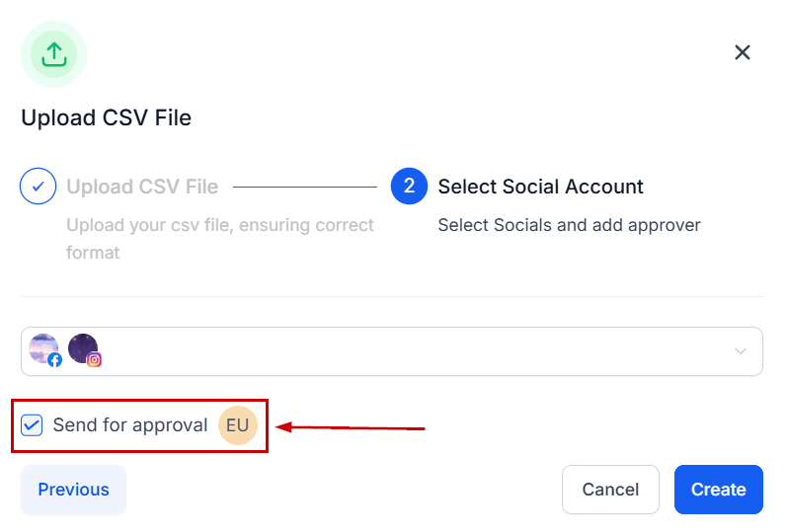
Task: Click the step 2 number circle
Action: point(409,187)
